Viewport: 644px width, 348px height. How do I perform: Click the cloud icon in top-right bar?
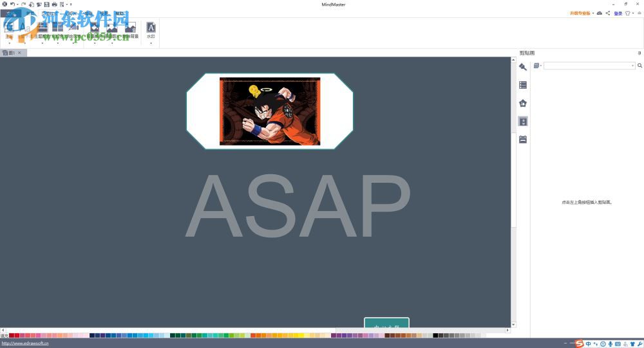(600, 13)
